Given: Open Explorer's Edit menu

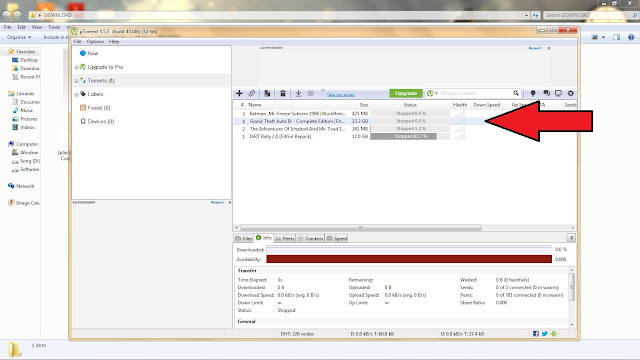Looking at the screenshot, I should (22, 27).
